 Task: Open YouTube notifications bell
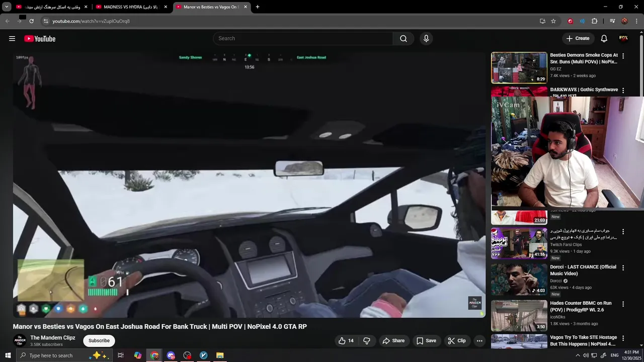604,39
